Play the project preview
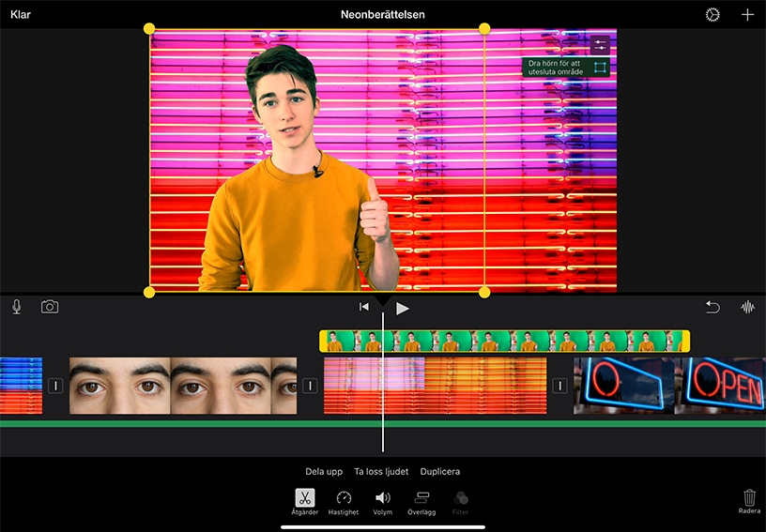The width and height of the screenshot is (766, 532). 402,309
